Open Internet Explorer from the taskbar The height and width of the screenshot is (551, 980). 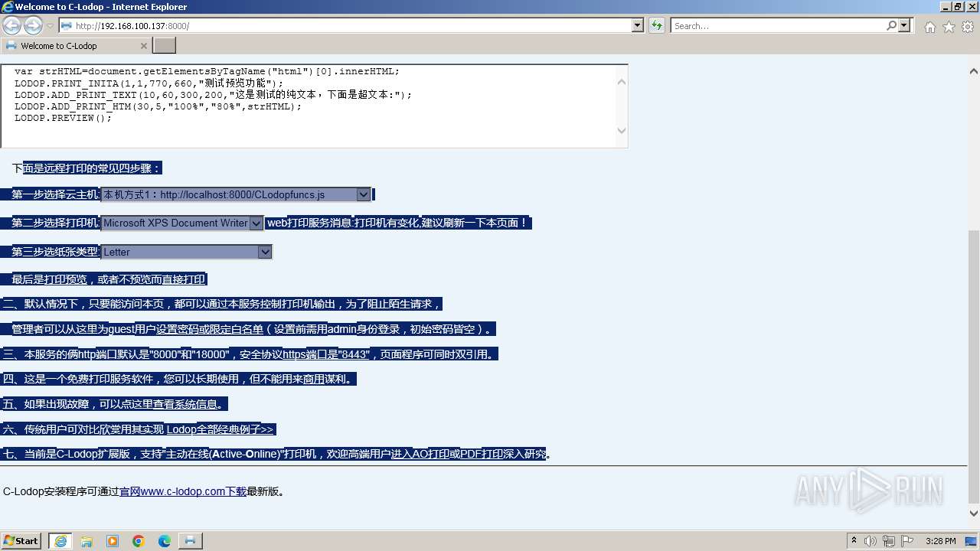click(60, 541)
